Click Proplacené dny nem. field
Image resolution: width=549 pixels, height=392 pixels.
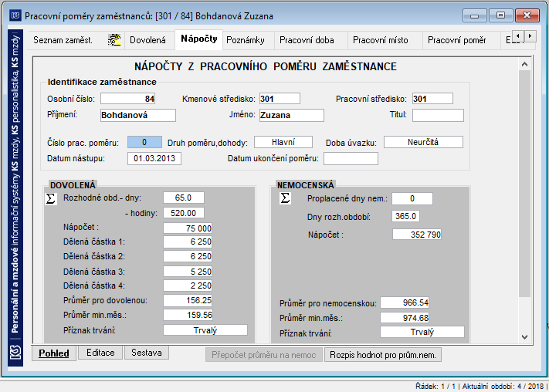412,198
